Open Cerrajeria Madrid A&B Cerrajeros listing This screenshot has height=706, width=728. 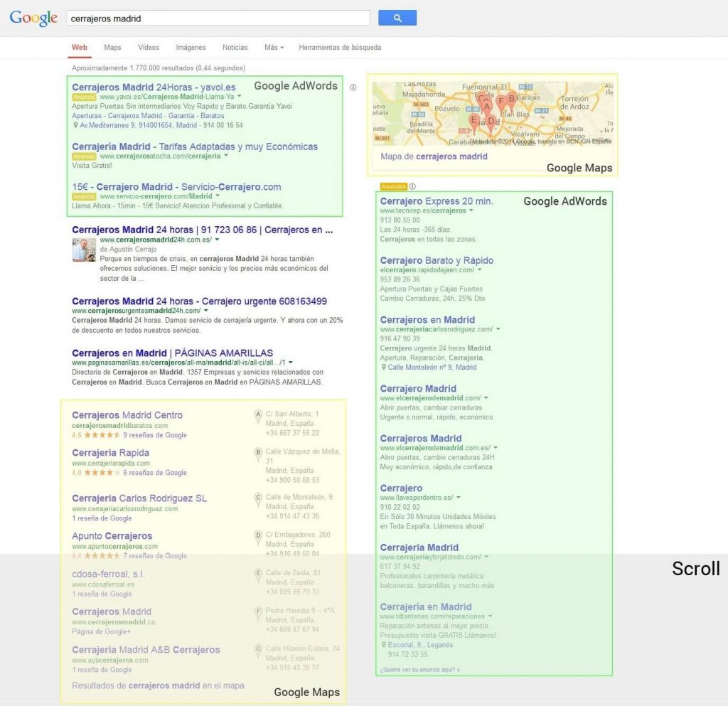(146, 650)
